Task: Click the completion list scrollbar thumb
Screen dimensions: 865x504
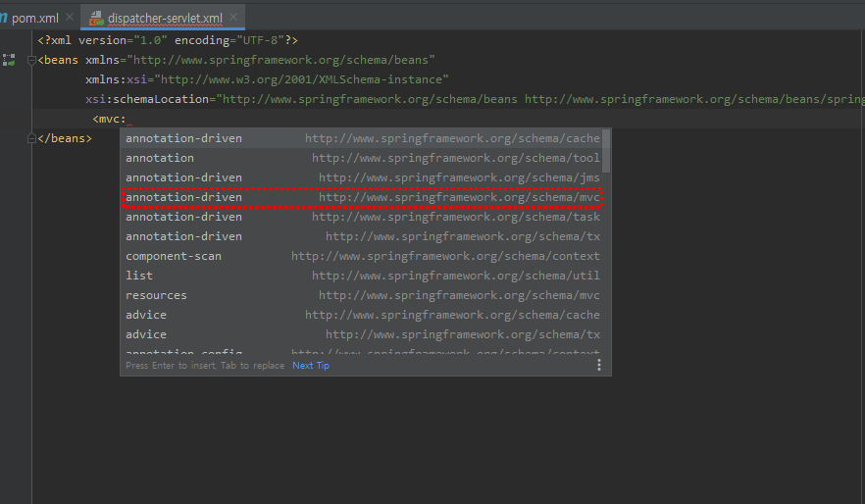Action: click(606, 151)
